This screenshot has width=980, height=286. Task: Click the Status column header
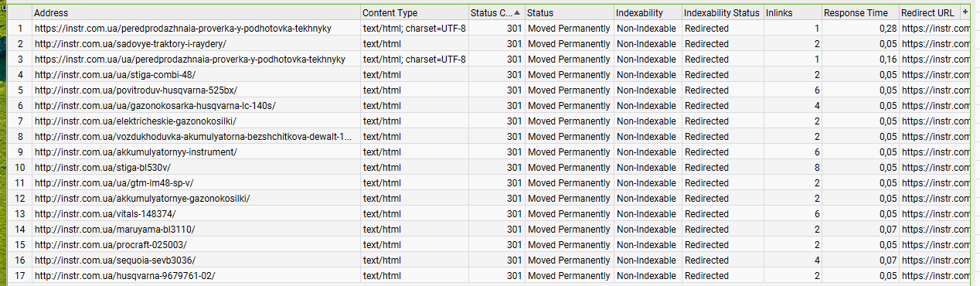pos(568,13)
